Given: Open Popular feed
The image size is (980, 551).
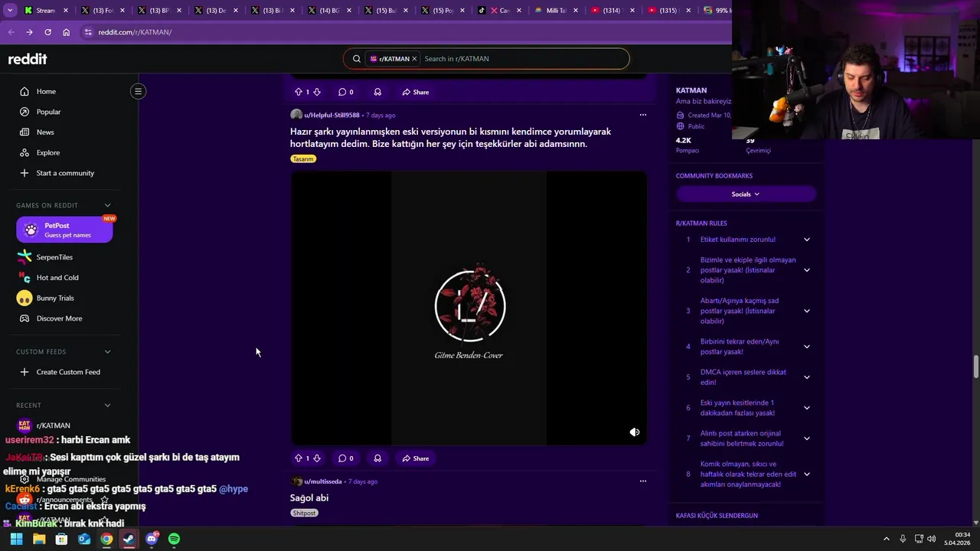Looking at the screenshot, I should (x=48, y=112).
